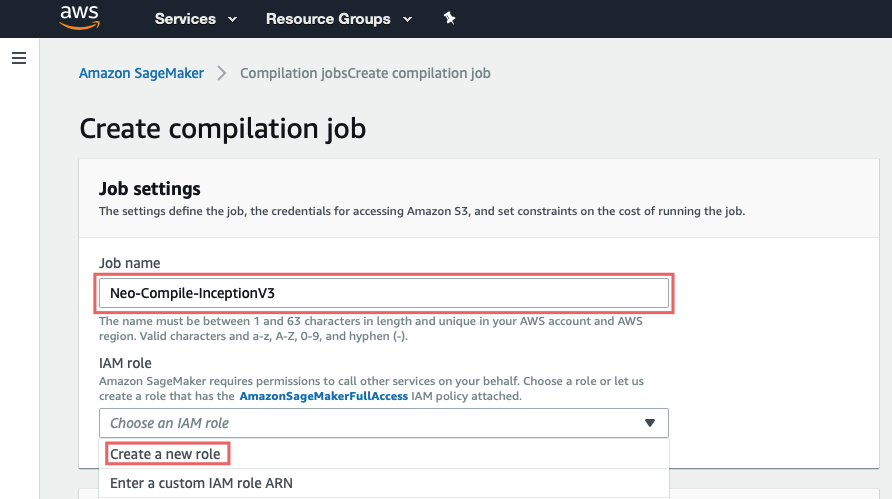Open the AmazonSageMakerFullAccess policy link
This screenshot has width=892, height=499.
324,396
